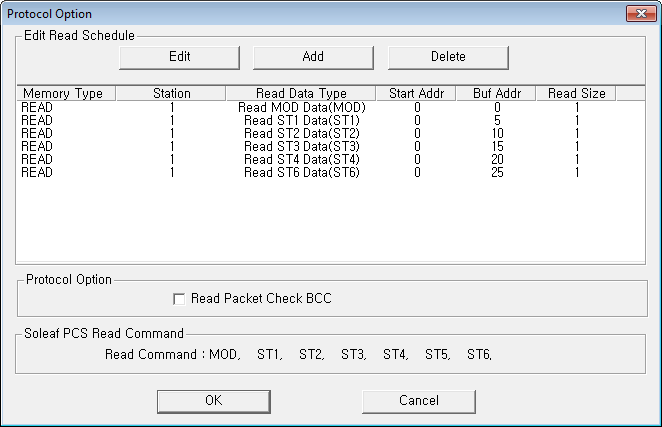Image resolution: width=662 pixels, height=427 pixels.
Task: Click the Start Addr column header
Action: point(416,93)
